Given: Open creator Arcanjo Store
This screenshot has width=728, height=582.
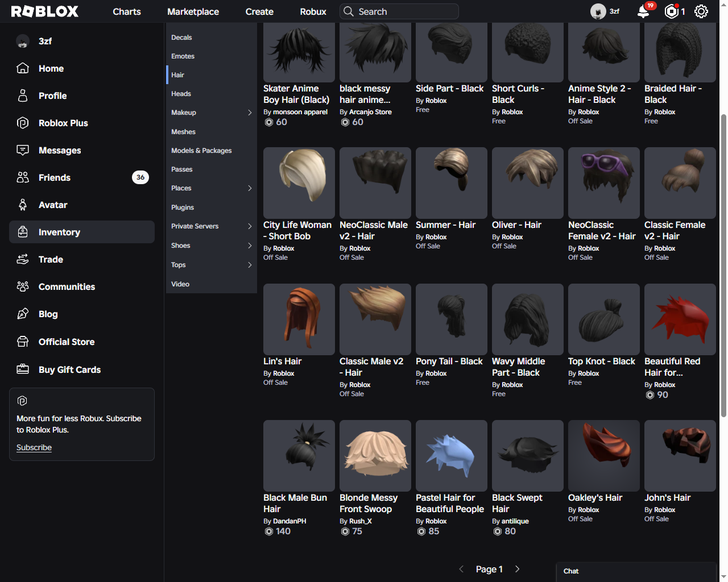Looking at the screenshot, I should tap(370, 112).
